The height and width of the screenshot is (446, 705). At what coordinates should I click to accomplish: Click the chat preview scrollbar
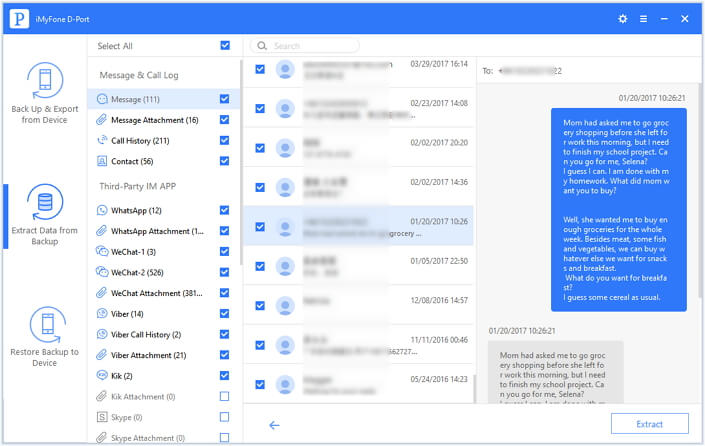(x=700, y=189)
